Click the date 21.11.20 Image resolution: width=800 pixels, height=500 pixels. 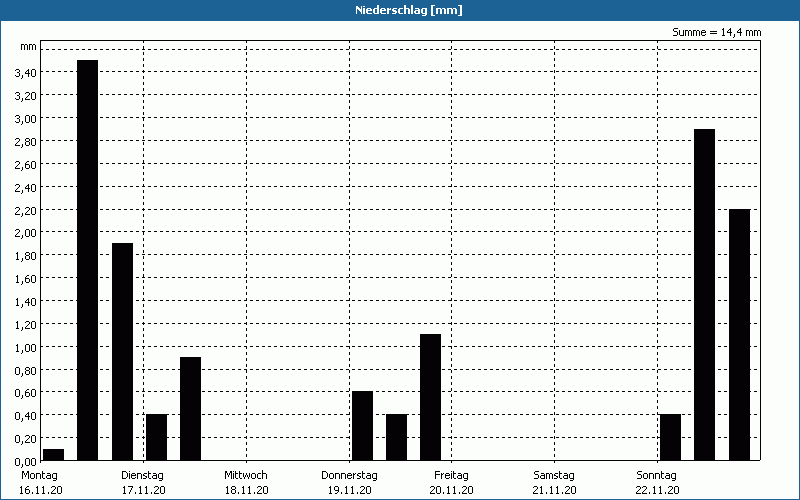555,490
